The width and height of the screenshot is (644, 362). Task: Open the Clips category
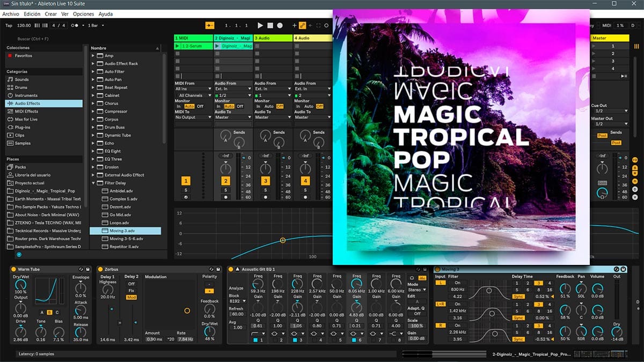(44, 135)
